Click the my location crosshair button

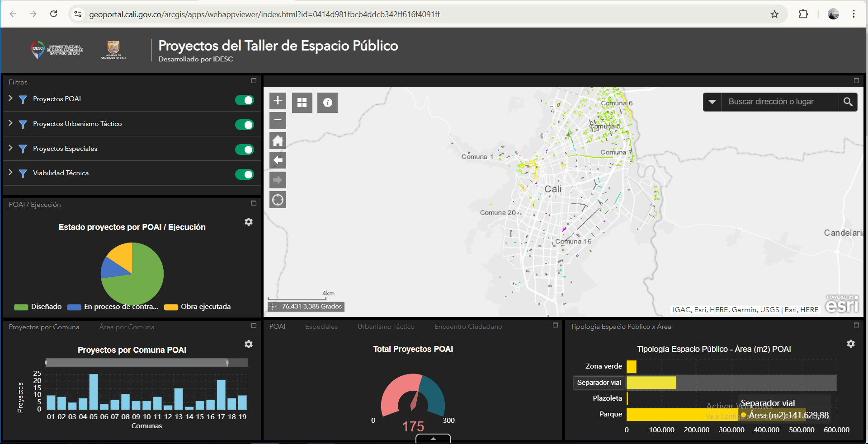tap(278, 200)
